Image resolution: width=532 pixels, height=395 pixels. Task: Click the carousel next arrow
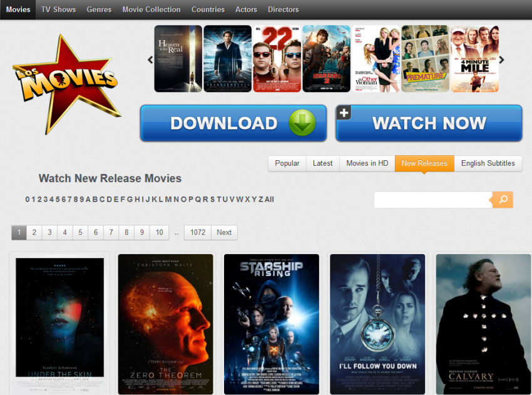coord(501,59)
